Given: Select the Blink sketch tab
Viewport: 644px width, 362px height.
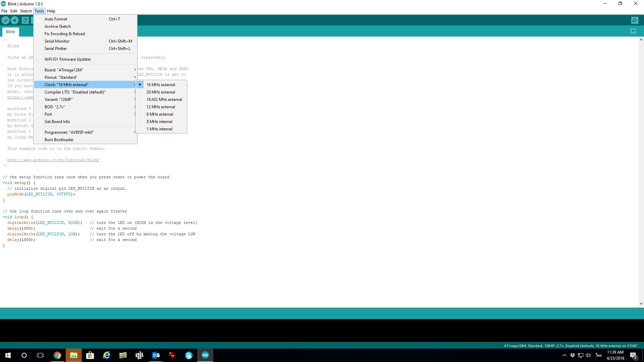Looking at the screenshot, I should [x=10, y=32].
